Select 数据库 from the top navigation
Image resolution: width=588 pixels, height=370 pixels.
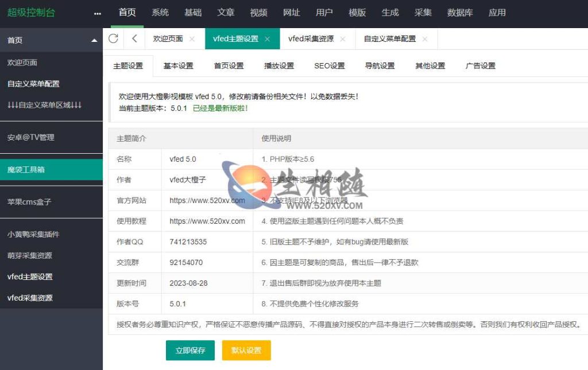460,13
